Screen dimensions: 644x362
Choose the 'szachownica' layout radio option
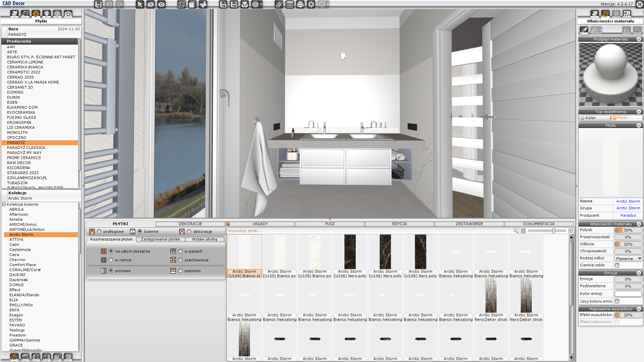click(181, 260)
